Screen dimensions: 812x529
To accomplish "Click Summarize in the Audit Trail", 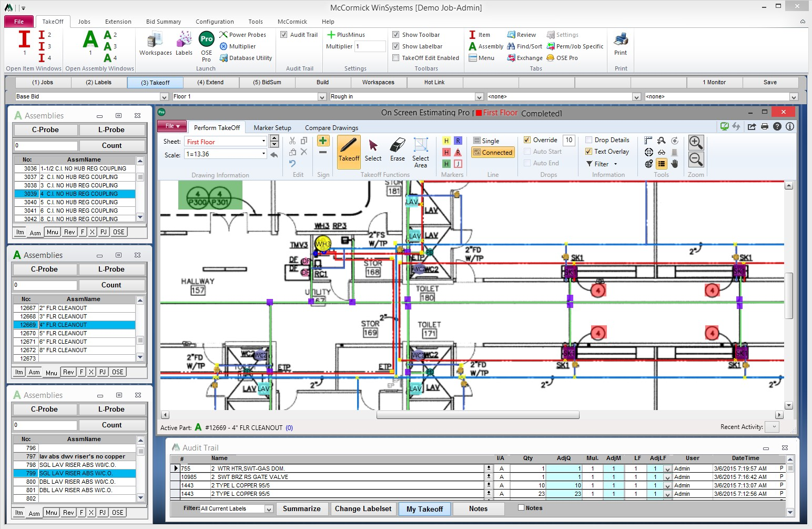I will pyautogui.click(x=301, y=509).
